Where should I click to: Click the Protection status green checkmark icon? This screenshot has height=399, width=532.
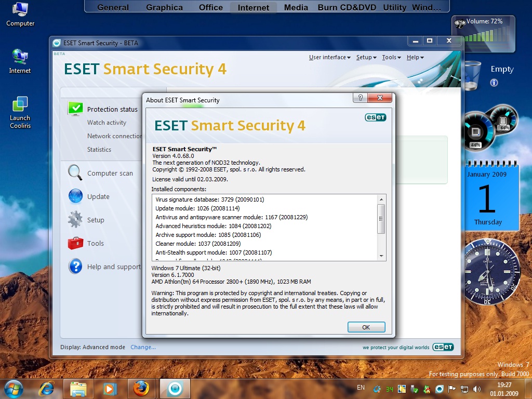(x=75, y=109)
